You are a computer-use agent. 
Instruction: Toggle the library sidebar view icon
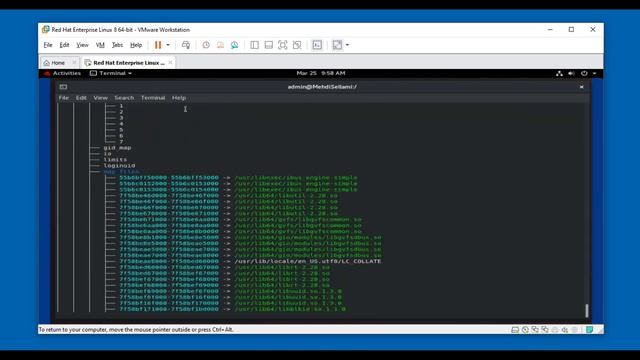[254, 45]
